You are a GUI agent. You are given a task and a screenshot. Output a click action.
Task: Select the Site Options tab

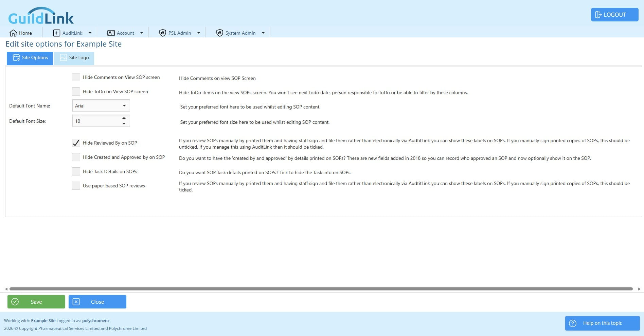(30, 58)
